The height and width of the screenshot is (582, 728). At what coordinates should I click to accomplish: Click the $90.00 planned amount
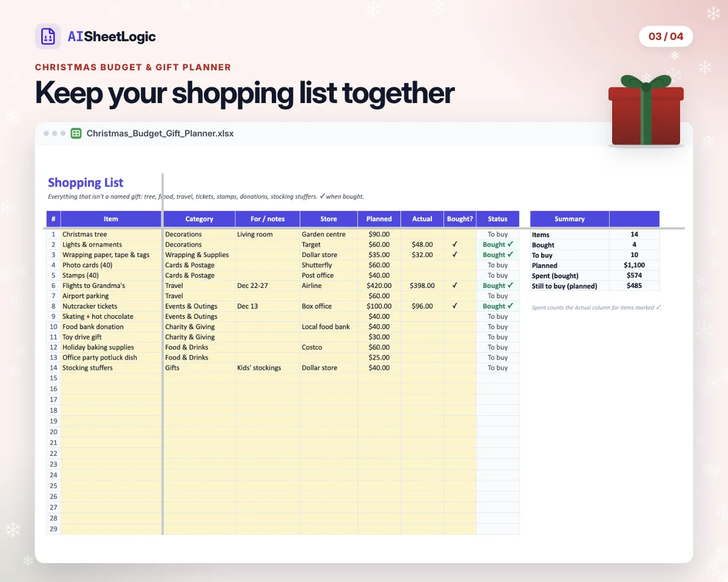coord(379,235)
